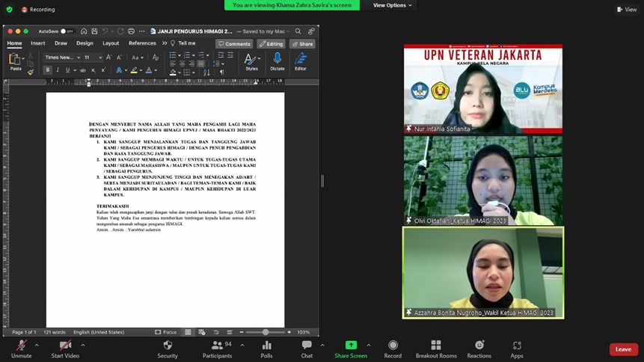
Task: Expand the Times New Roman font dropdown
Action: coord(78,58)
